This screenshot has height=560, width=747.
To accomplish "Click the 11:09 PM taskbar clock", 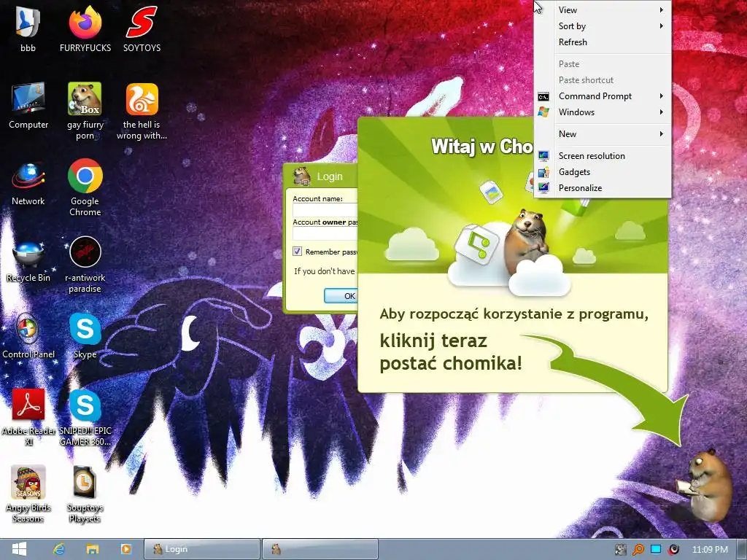I will coord(710,550).
